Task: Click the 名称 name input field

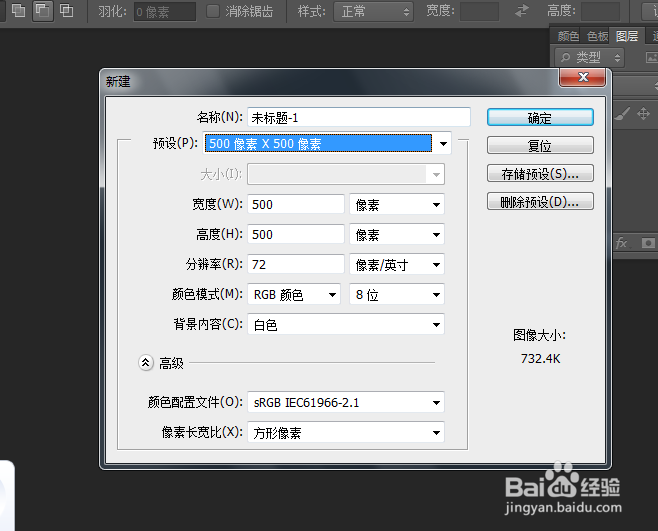Action: 359,118
